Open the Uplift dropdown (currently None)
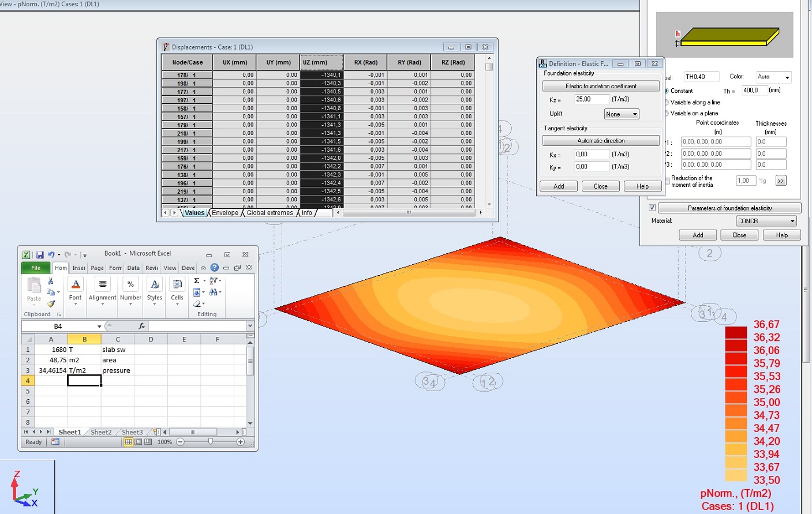 (622, 114)
